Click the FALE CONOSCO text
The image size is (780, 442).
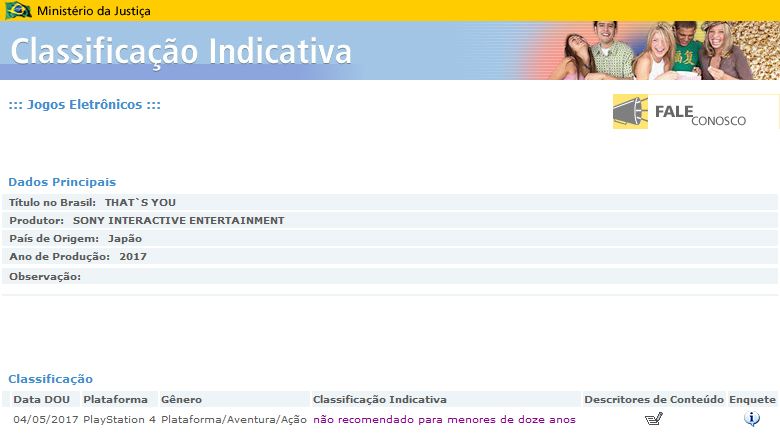(x=700, y=114)
